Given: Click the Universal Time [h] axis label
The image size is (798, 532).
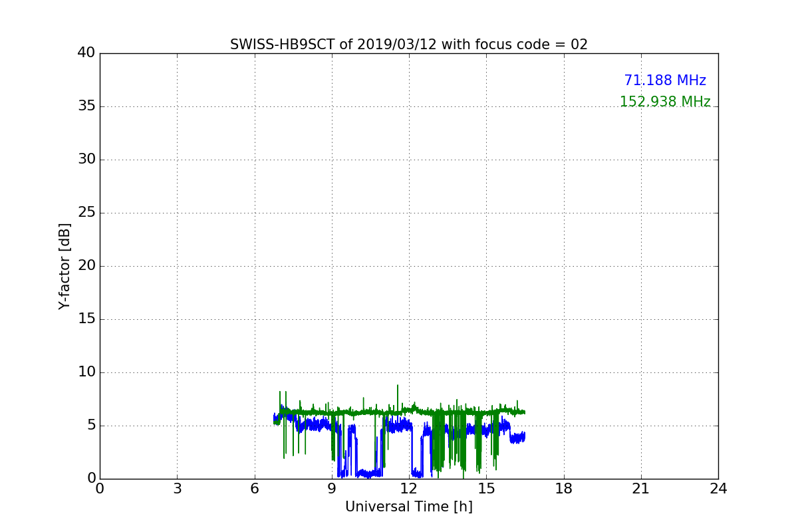Looking at the screenshot, I should (409, 507).
